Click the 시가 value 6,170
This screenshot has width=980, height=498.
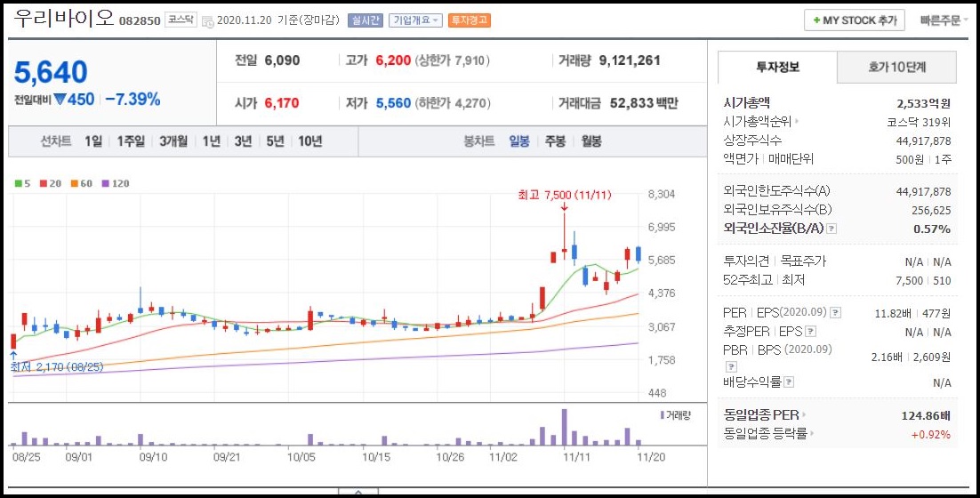pyautogui.click(x=282, y=103)
